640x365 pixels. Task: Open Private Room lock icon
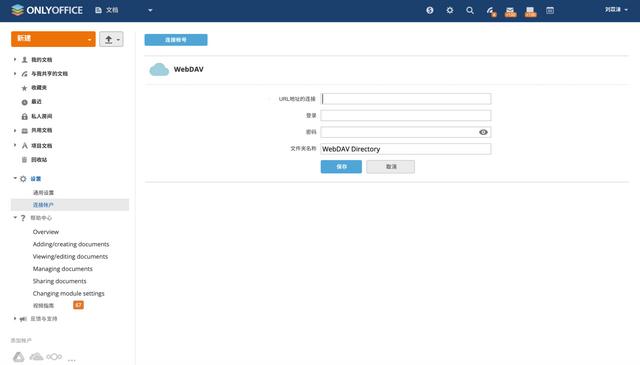(x=24, y=116)
